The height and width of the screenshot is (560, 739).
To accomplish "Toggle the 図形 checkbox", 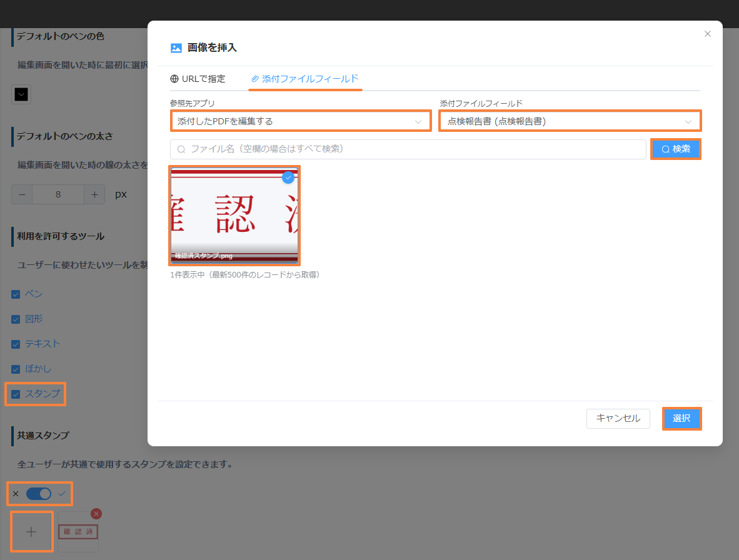I will (16, 319).
